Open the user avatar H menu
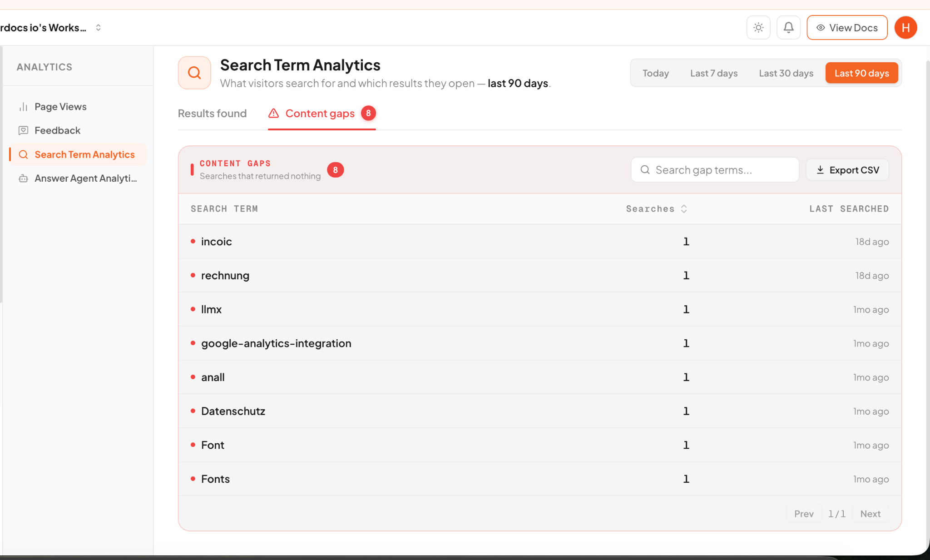Image resolution: width=930 pixels, height=560 pixels. [905, 28]
